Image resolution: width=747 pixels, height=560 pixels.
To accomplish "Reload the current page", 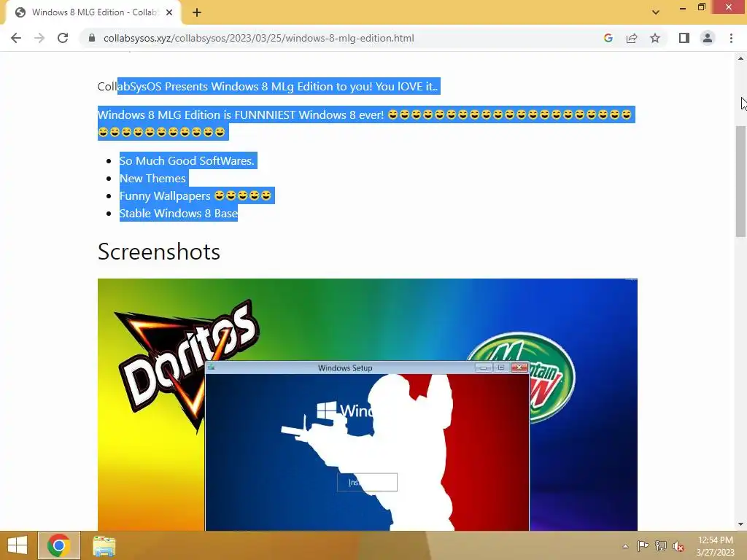I will tap(63, 38).
